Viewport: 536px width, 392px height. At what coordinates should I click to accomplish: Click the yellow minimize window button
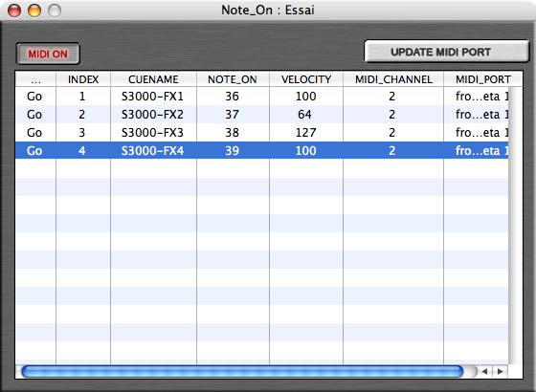pos(34,11)
